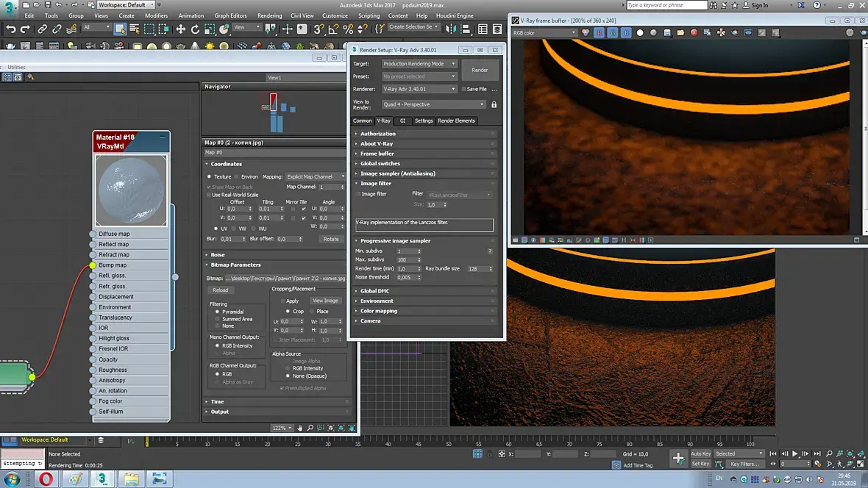Click the red clear image icon

693,33
